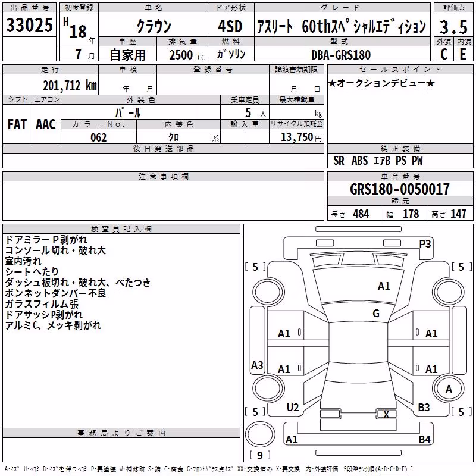Select grade アスリート 60thスペシャルエディション
The width and height of the screenshot is (476, 476).
tap(342, 26)
